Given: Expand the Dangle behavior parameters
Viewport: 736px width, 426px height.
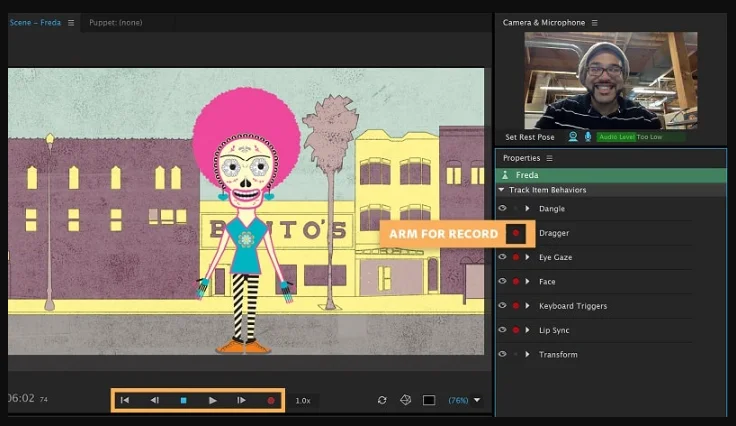Looking at the screenshot, I should [528, 208].
